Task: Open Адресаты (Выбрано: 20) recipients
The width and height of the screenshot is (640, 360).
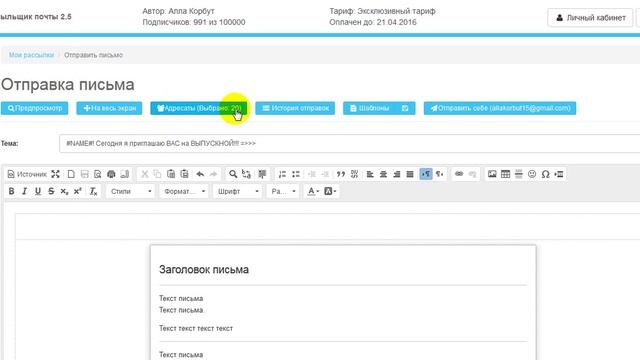Action: click(199, 108)
